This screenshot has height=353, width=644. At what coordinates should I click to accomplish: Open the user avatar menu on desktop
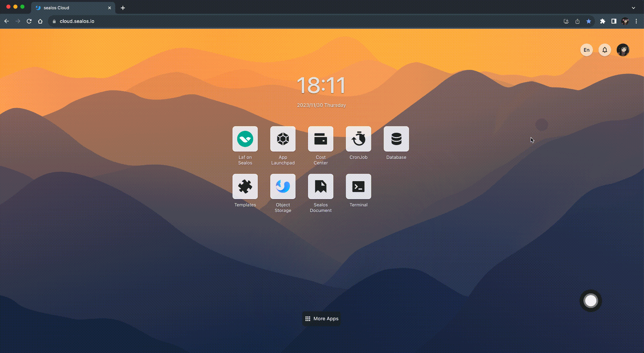click(x=623, y=50)
